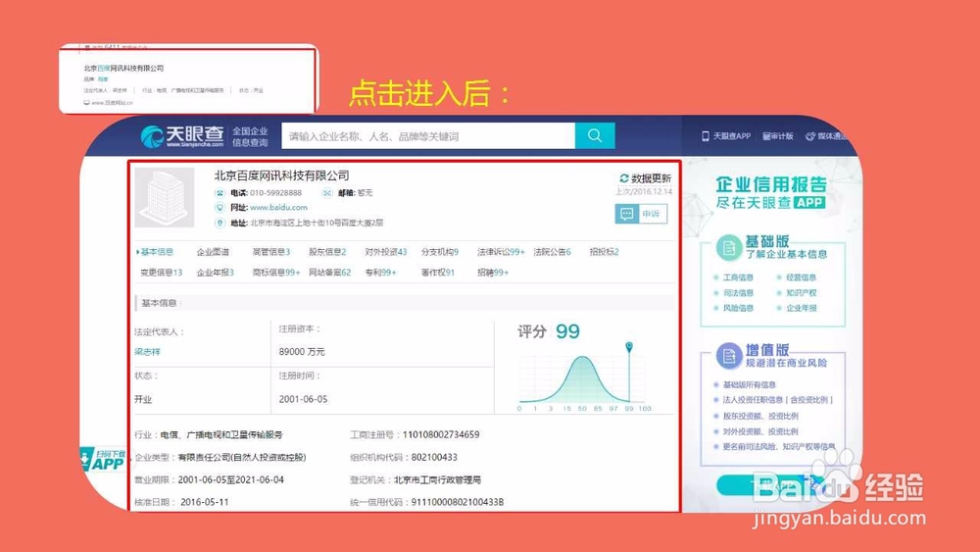Select the 法律诉讼99+ tab
The height and width of the screenshot is (552, 980).
pyautogui.click(x=501, y=252)
